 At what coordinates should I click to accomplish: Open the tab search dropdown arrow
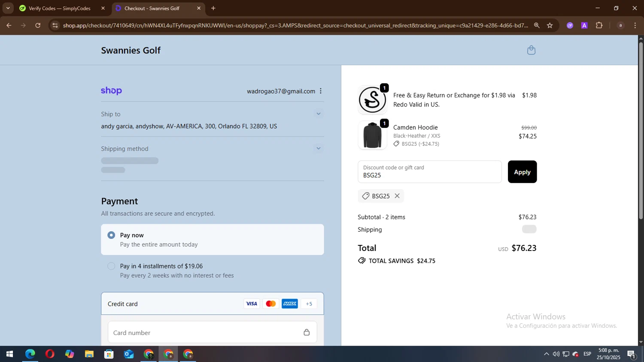tap(8, 8)
